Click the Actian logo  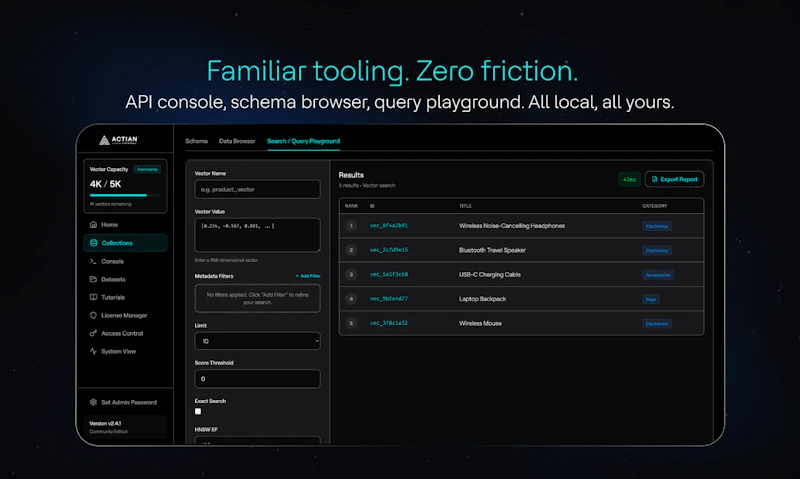point(118,140)
